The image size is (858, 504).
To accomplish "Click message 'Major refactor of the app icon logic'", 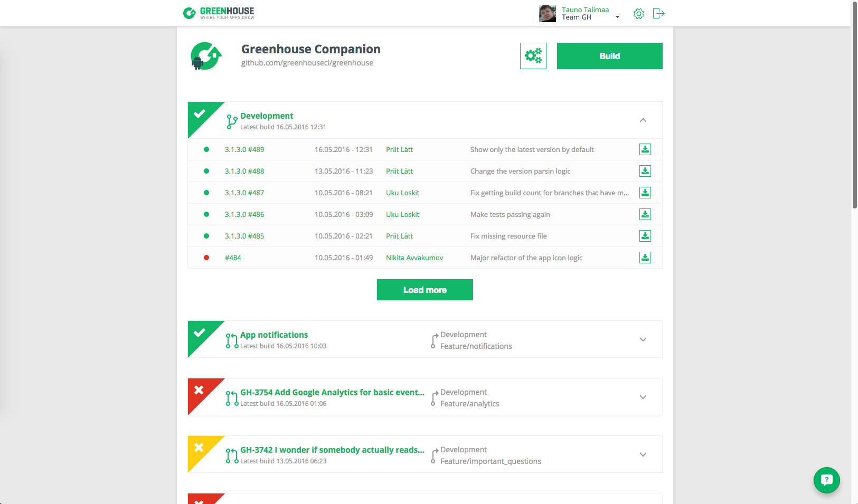I will click(x=526, y=258).
